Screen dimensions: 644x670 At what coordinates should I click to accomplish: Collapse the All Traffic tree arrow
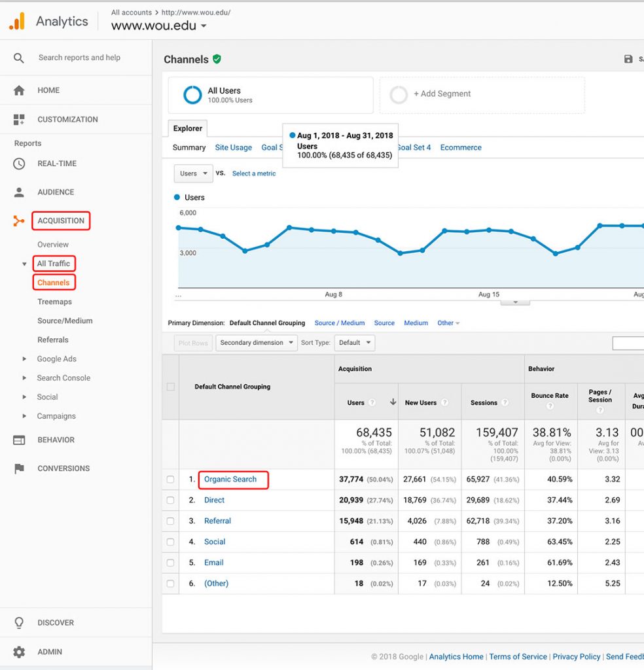(x=24, y=264)
